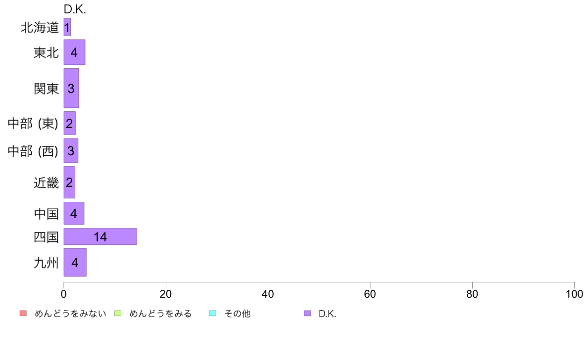Select the 中国 bar showing 4

[x=74, y=213]
